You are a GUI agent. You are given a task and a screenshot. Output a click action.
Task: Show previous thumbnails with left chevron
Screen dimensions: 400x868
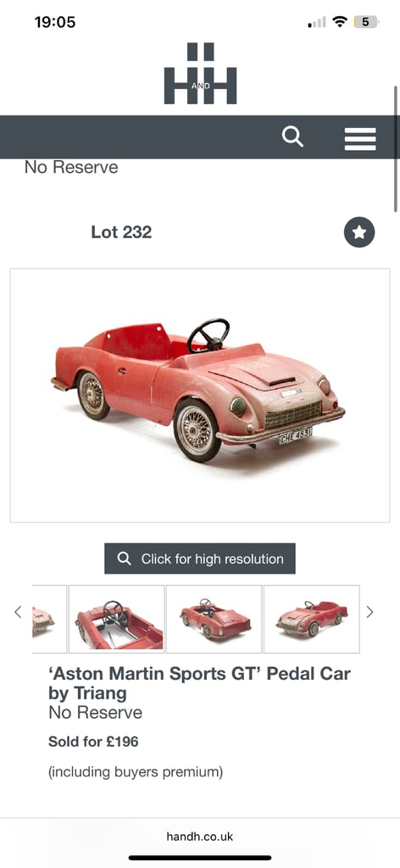pos(18,612)
